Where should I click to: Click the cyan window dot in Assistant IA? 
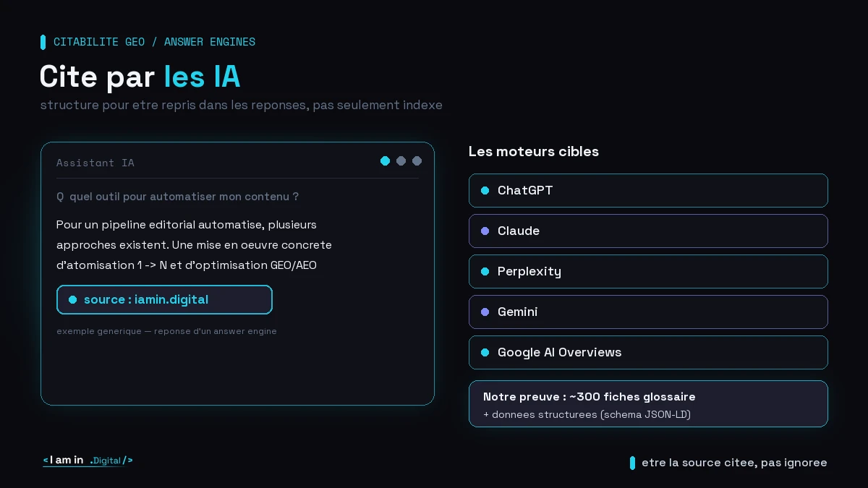coord(385,160)
